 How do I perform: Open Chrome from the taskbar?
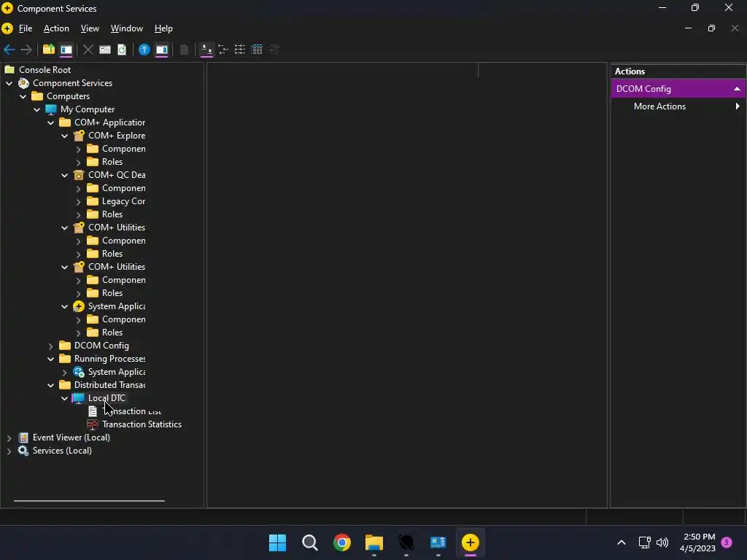(342, 542)
